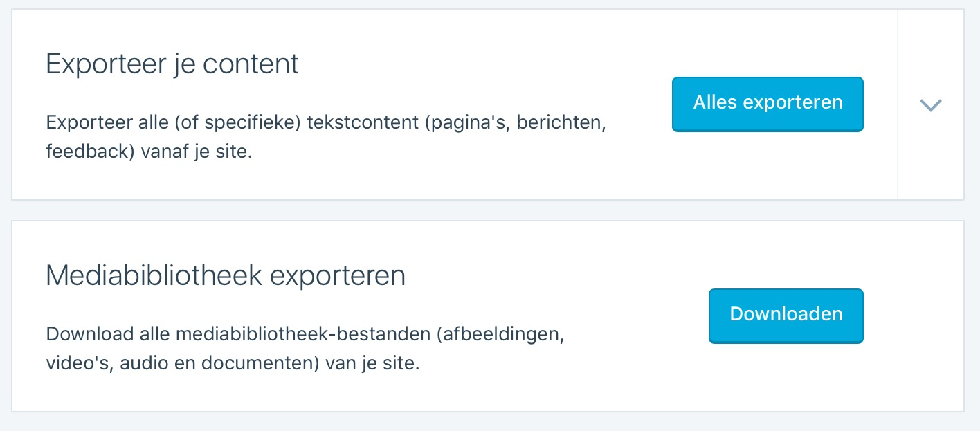Image resolution: width=980 pixels, height=431 pixels.
Task: Click the word "berichten," in the export description
Action: [563, 123]
